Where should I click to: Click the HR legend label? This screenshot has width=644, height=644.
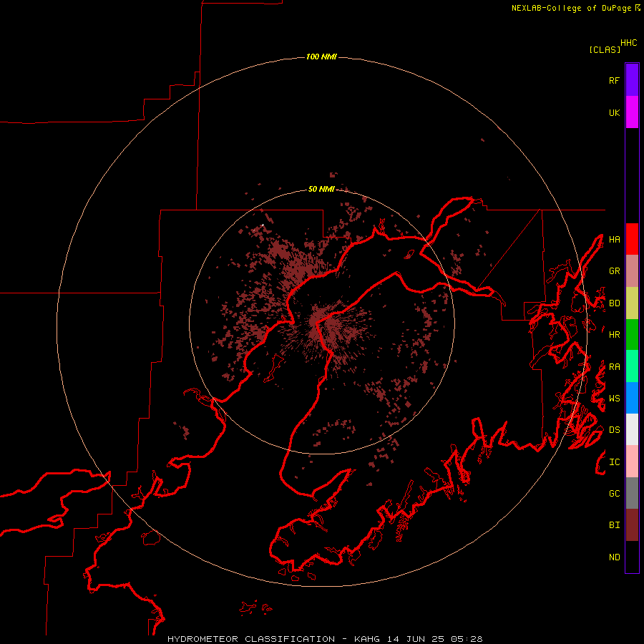(x=614, y=335)
